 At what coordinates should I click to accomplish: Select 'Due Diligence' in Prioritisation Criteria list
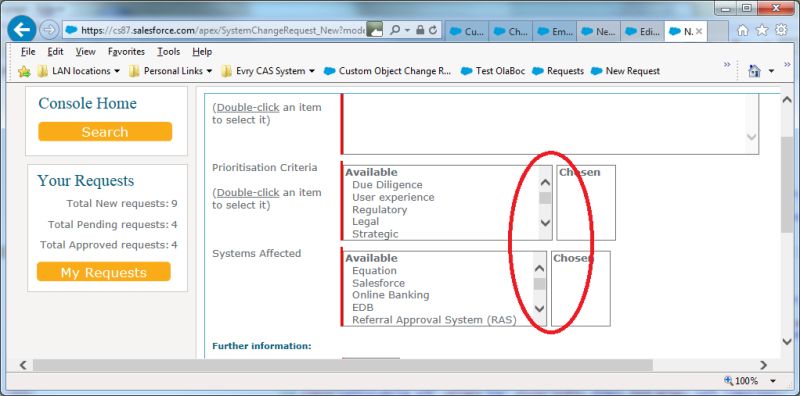387,185
